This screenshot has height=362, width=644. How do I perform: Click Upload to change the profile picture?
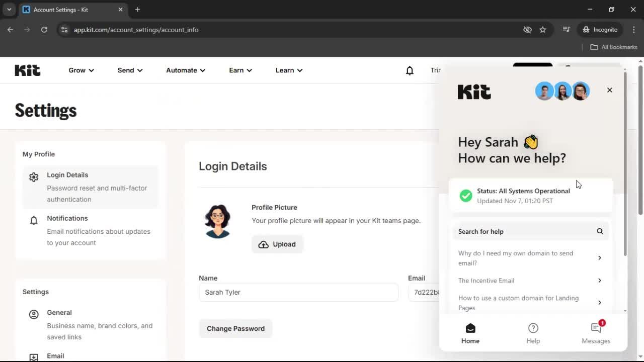pos(277,244)
